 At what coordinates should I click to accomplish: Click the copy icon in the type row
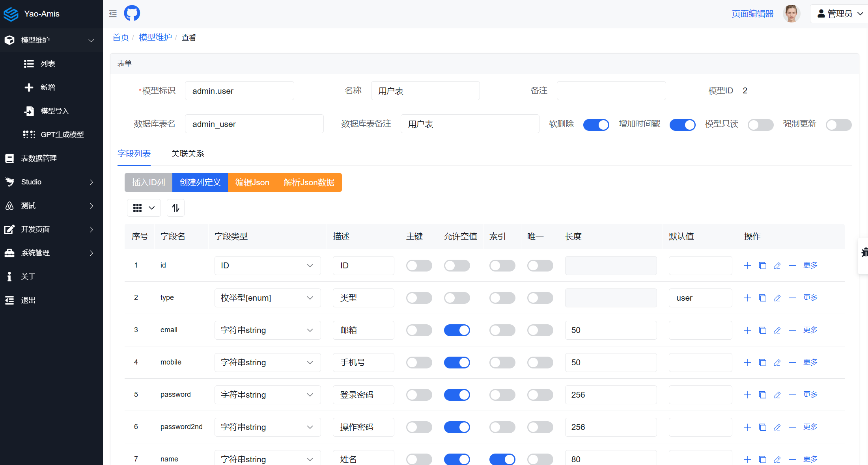(762, 298)
